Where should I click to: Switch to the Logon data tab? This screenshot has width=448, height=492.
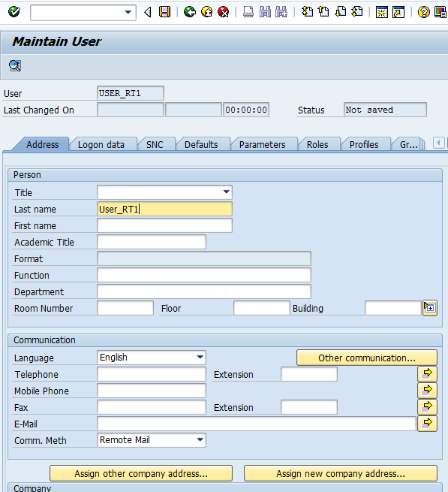coord(101,145)
